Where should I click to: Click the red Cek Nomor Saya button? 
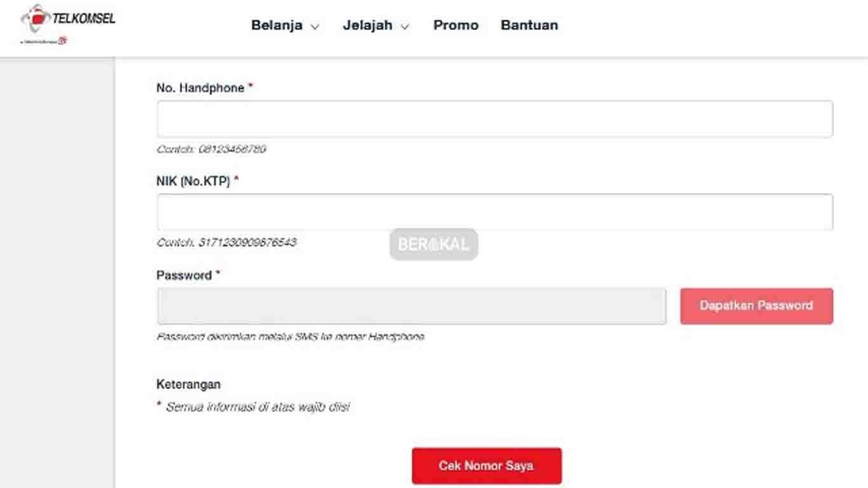pos(487,465)
